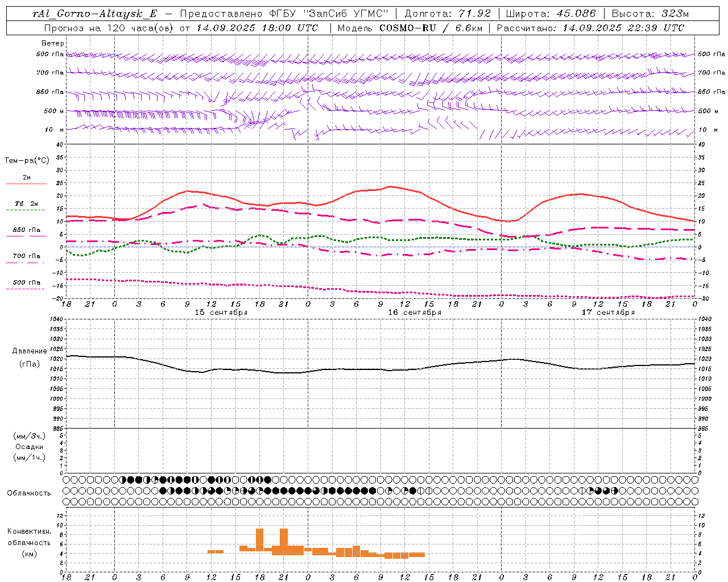Click the tall orange convective bar at 18h, 15 сентября
The width and height of the screenshot is (728, 582).
tap(259, 540)
